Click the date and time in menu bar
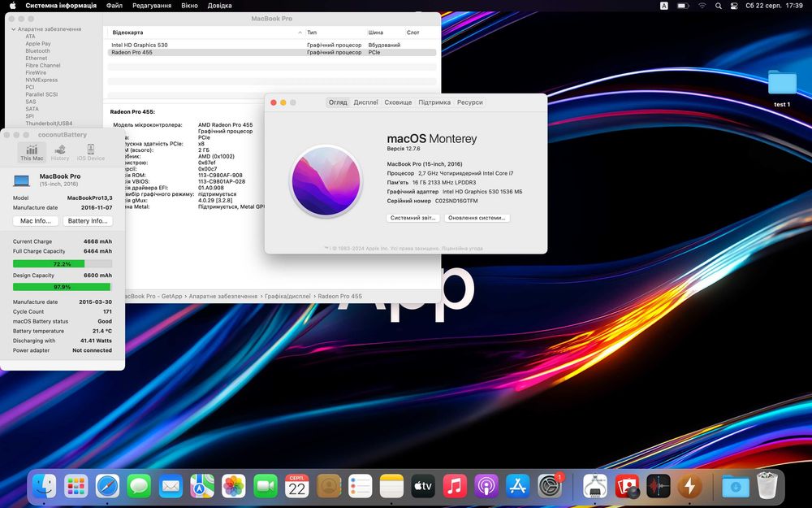Viewport: 812px width, 508px height. coord(774,6)
